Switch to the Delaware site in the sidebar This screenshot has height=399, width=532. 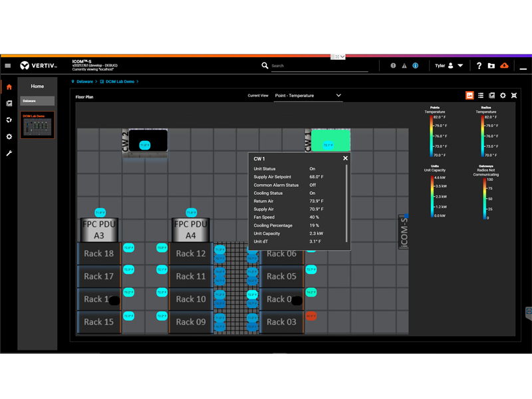[37, 101]
